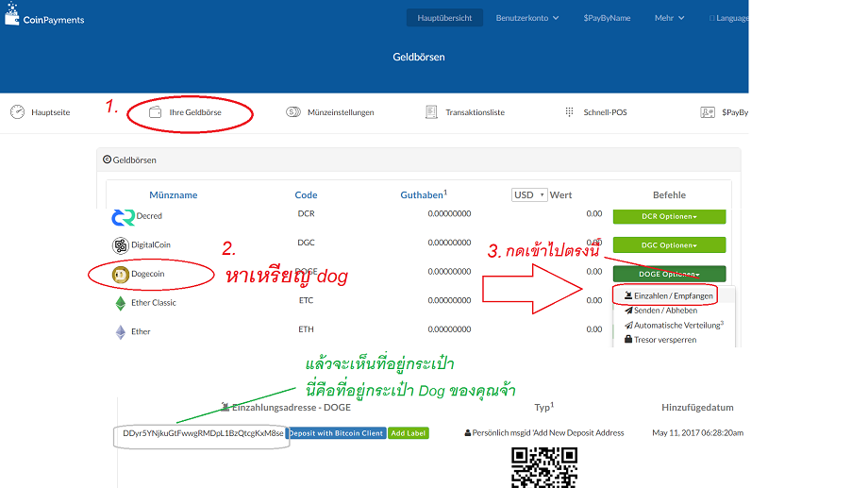Click the lock icon beside Tresor versperren
Screen dimensions: 868x488
628,339
